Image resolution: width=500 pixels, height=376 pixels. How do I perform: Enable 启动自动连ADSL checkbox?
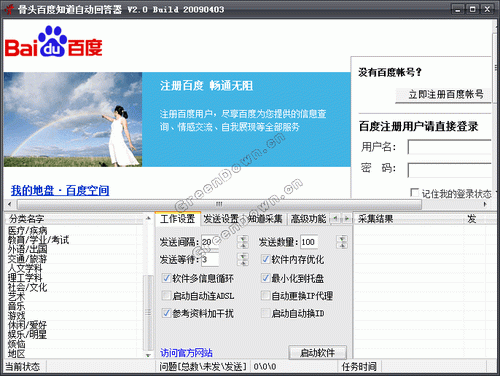pos(166,296)
